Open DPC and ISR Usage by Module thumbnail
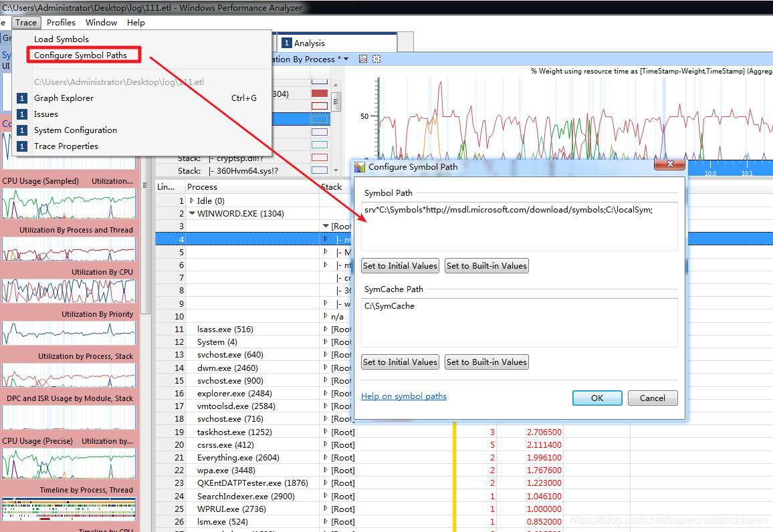 coord(69,417)
